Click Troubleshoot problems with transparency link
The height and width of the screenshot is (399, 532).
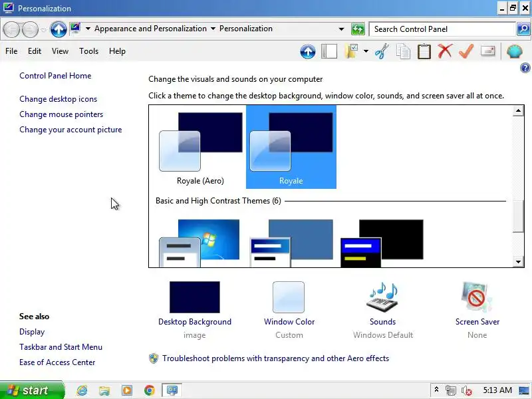275,358
